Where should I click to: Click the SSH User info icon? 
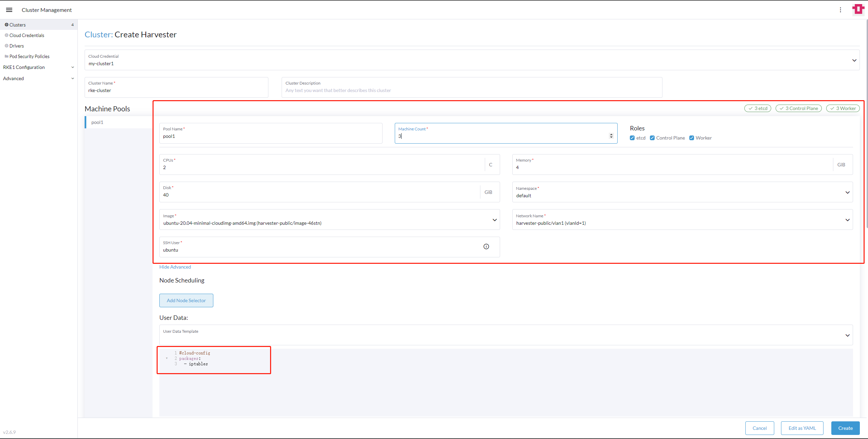(x=486, y=246)
